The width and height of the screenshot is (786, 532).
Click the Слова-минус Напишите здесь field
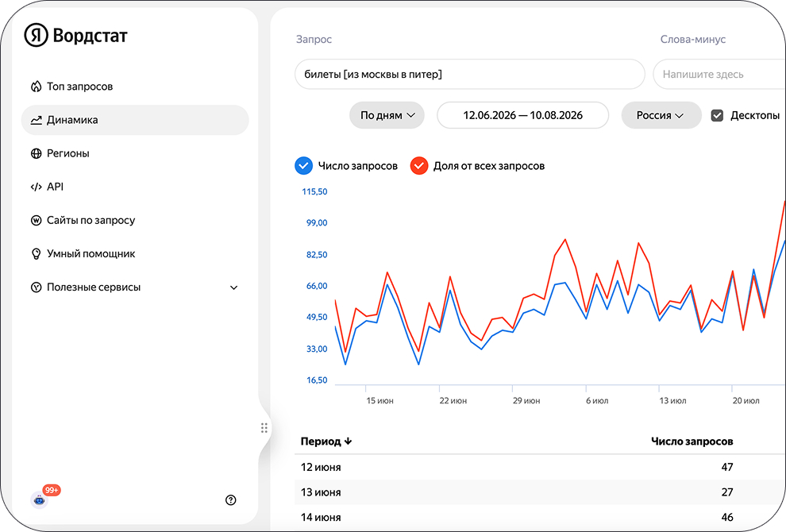(x=720, y=74)
